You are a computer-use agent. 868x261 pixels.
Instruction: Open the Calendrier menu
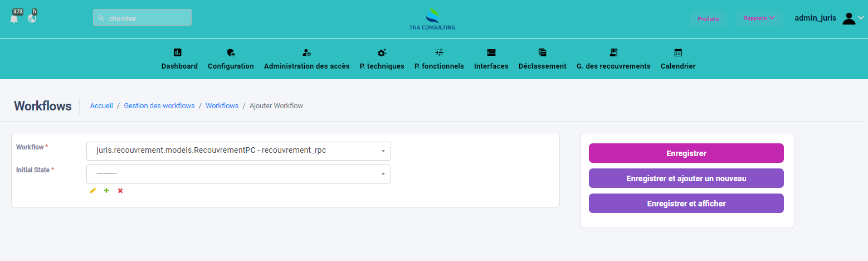(x=677, y=59)
